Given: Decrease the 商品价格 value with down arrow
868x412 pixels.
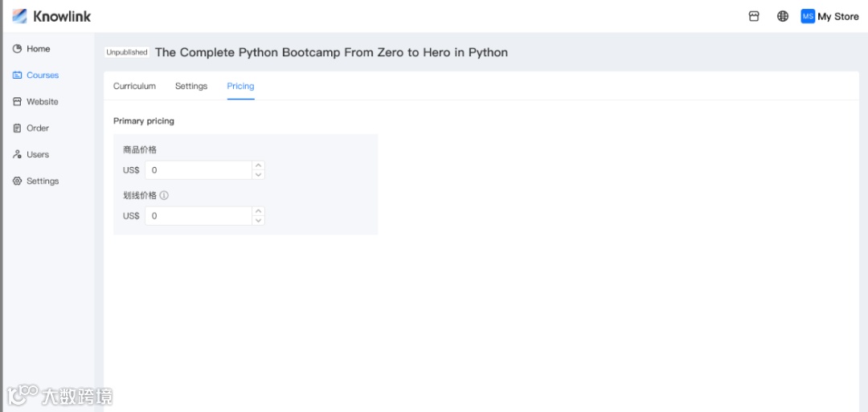Looking at the screenshot, I should (258, 175).
